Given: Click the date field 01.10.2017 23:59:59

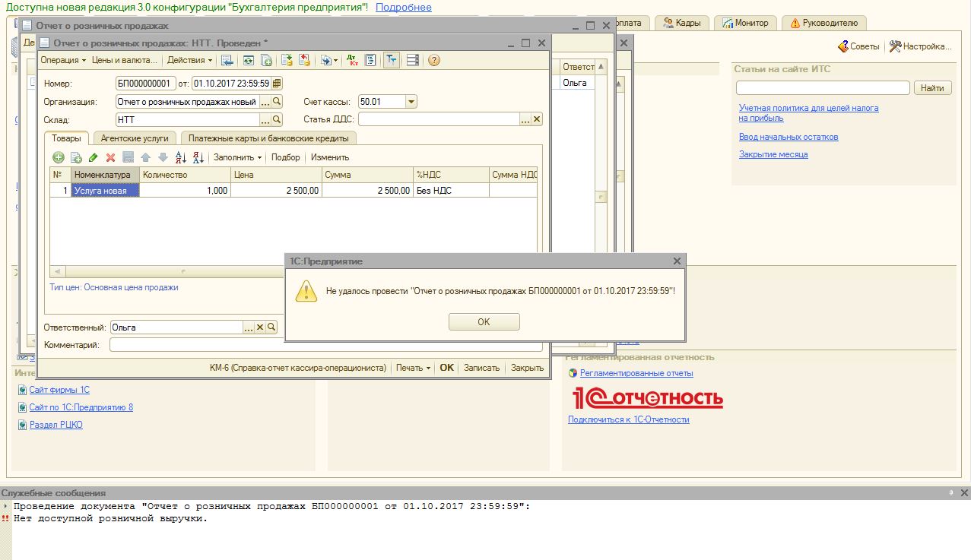Looking at the screenshot, I should coord(231,83).
